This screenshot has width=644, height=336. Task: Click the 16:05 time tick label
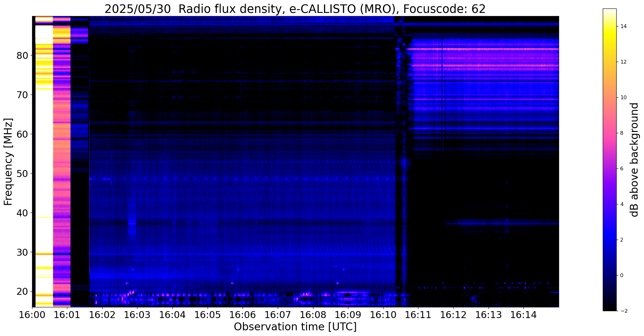point(208,315)
